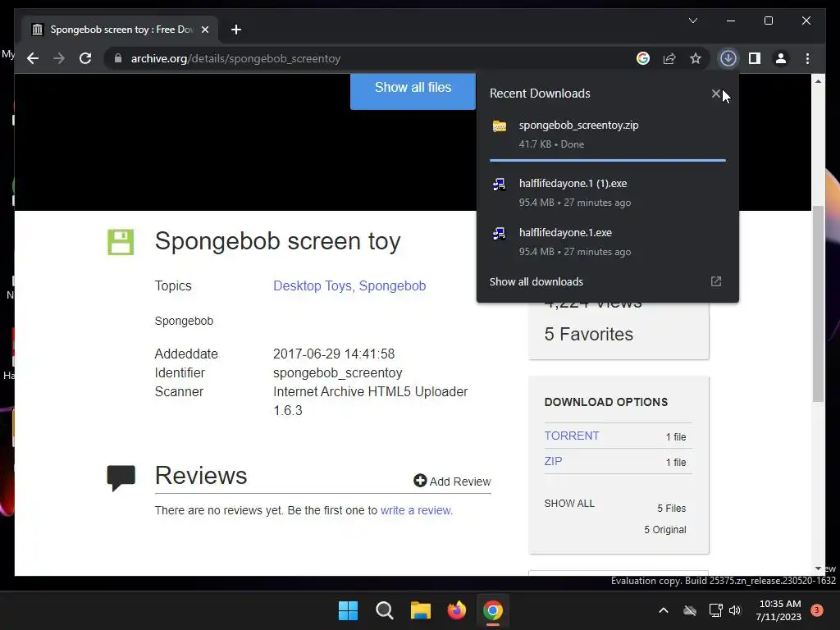
Task: Click the Reviews speech bubble icon
Action: (121, 478)
